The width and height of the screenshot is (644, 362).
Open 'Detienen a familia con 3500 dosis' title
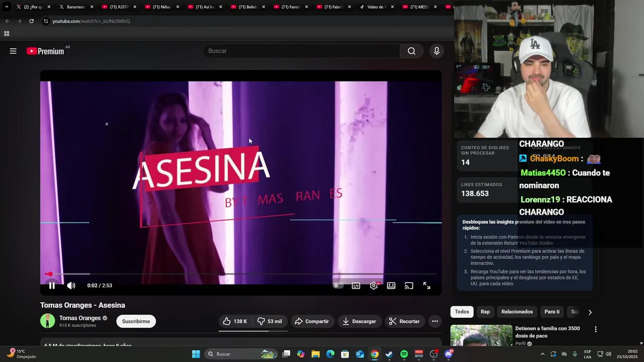[x=547, y=332]
